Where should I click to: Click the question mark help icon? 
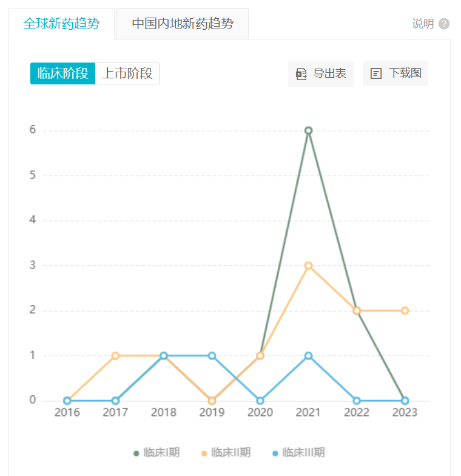444,24
